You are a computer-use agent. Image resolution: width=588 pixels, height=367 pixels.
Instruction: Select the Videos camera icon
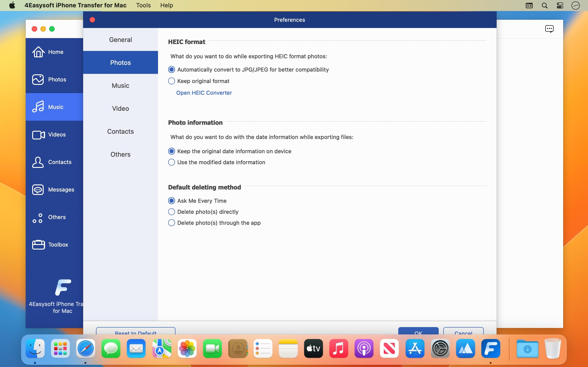(x=38, y=134)
